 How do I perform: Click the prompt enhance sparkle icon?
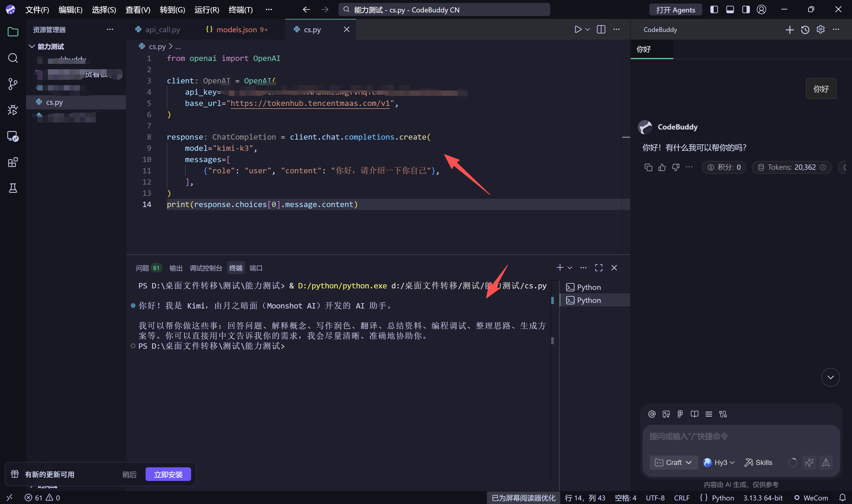coord(809,462)
